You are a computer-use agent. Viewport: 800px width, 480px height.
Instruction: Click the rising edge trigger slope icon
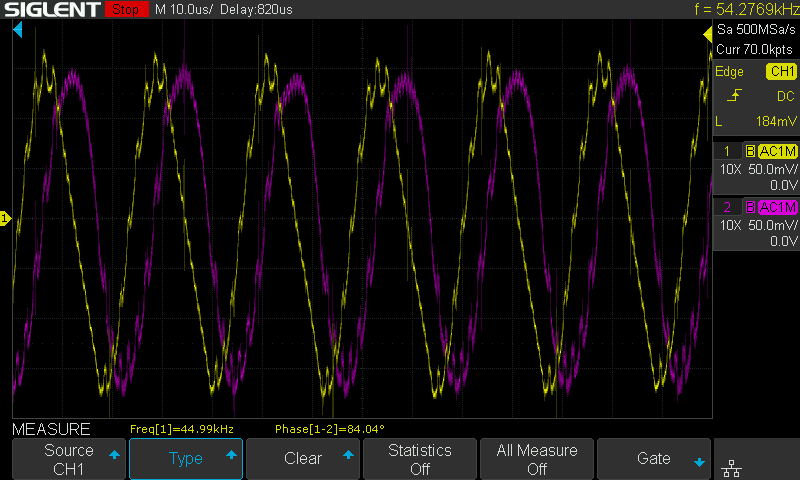(x=734, y=96)
